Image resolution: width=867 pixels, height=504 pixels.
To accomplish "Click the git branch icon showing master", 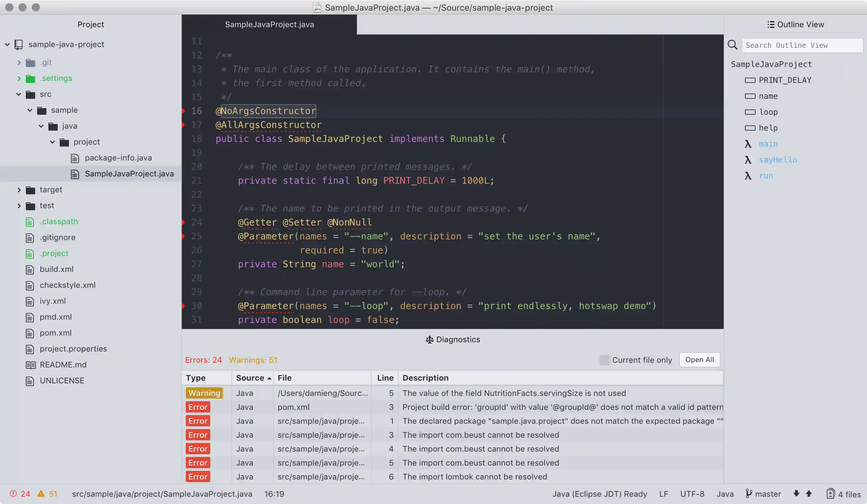I will (x=749, y=494).
